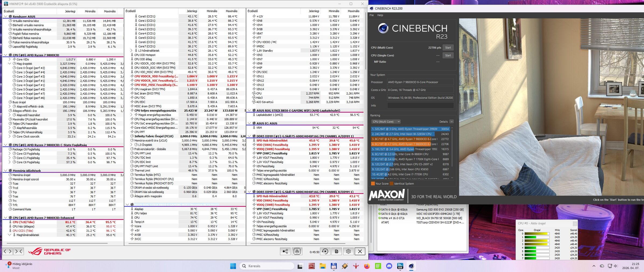The height and width of the screenshot is (272, 644).
Task: Switch to HWiNFO taskbar icon
Action: pyautogui.click(x=400, y=266)
